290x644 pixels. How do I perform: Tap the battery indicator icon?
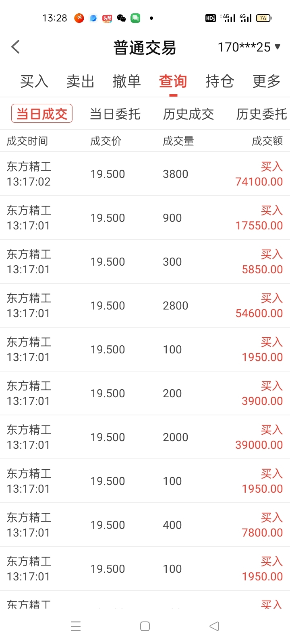(263, 18)
